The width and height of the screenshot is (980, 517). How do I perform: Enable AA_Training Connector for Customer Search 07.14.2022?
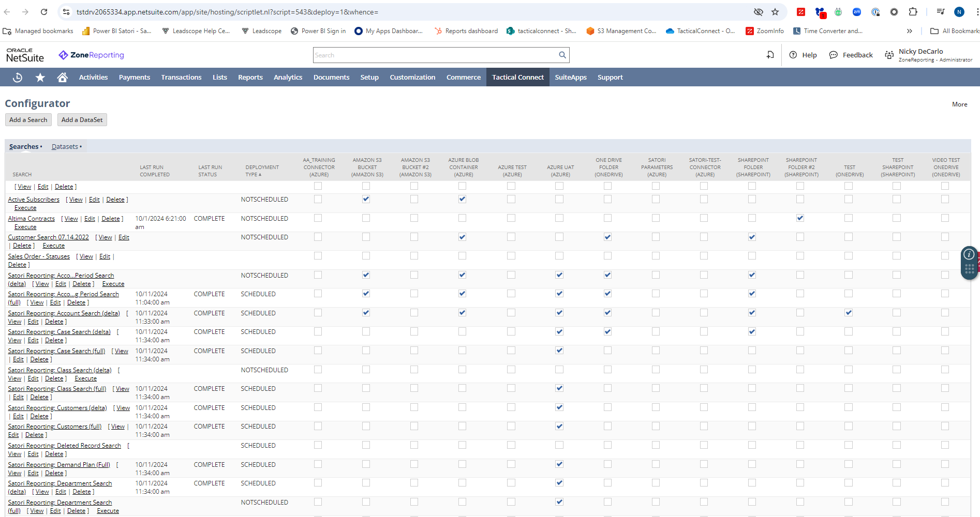[318, 237]
